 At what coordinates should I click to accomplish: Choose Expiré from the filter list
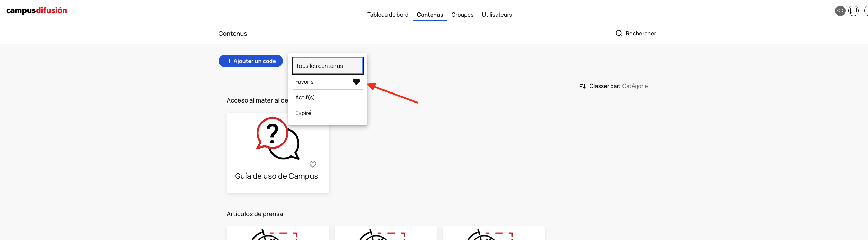(x=303, y=113)
